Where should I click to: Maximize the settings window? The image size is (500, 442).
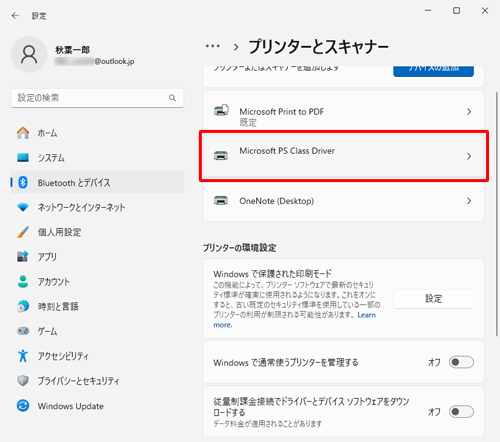tap(456, 11)
